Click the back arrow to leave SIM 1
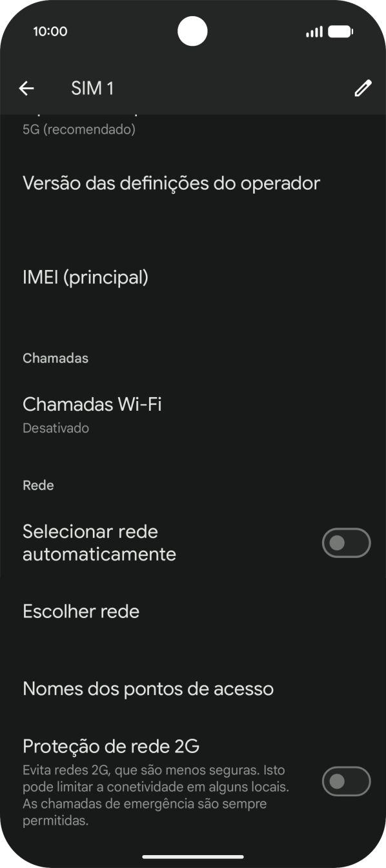Screen dimensions: 386x868 tap(26, 88)
